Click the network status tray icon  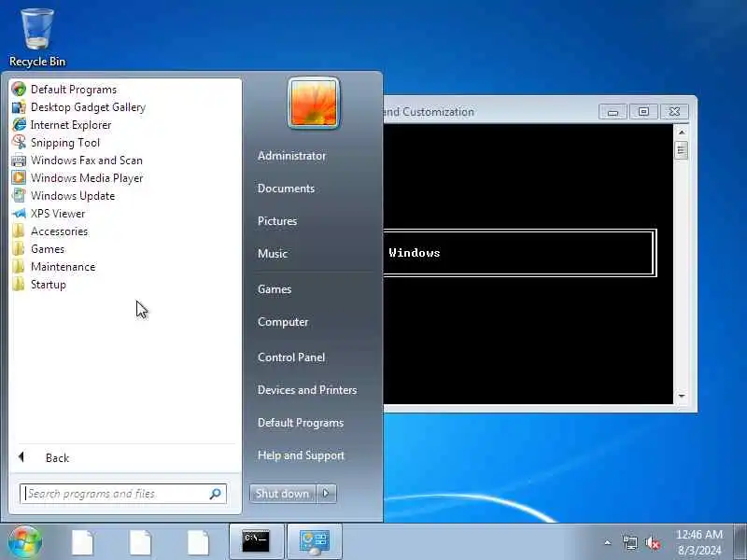click(629, 542)
